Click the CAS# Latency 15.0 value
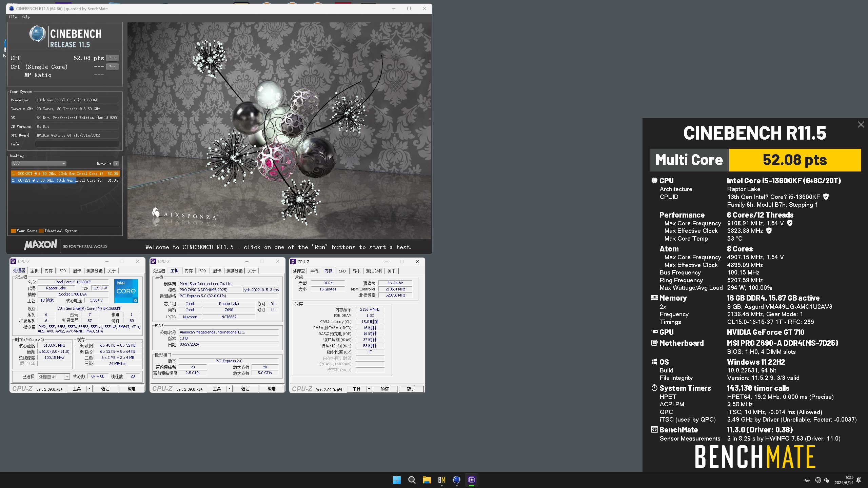 [x=370, y=322]
